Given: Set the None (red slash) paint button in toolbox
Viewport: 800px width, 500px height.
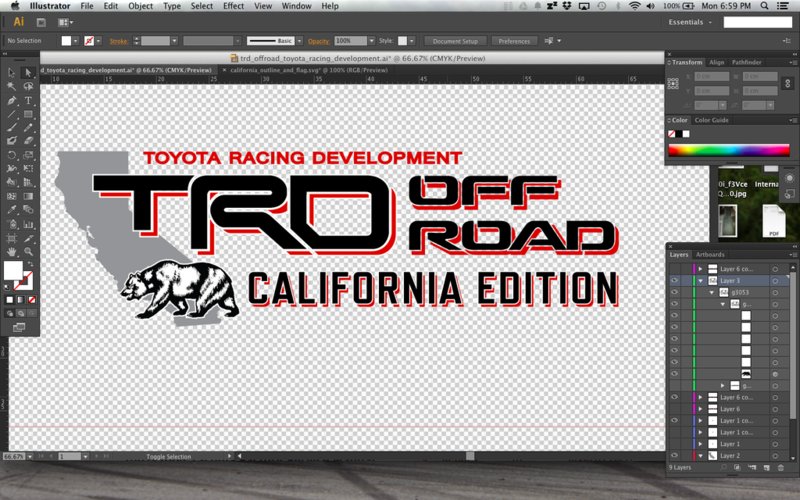Looking at the screenshot, I should 32,300.
